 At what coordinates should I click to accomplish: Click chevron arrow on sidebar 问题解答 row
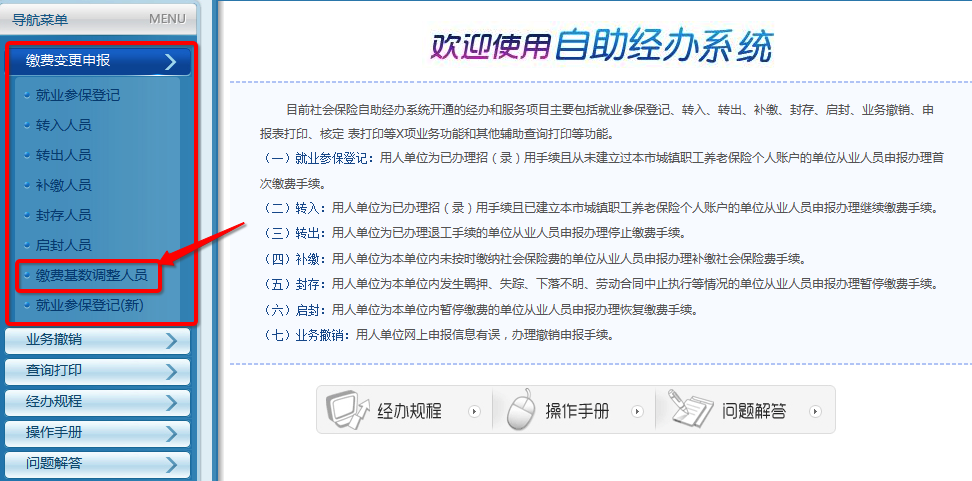click(x=172, y=464)
